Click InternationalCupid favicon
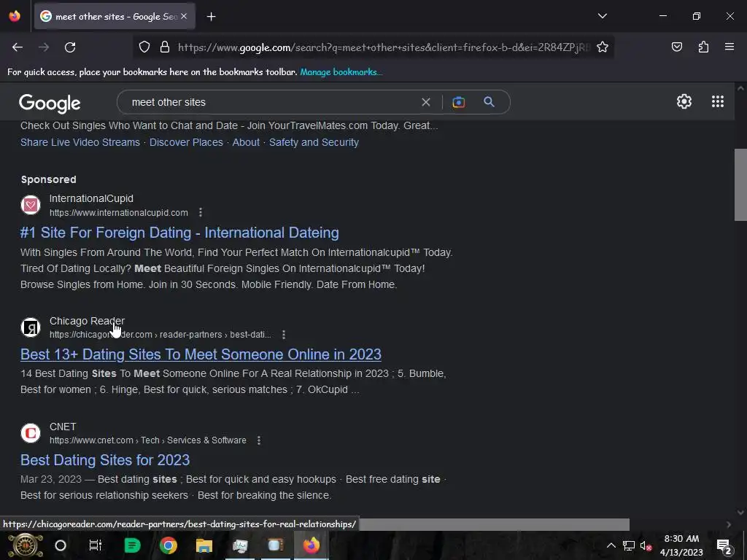 pos(31,205)
